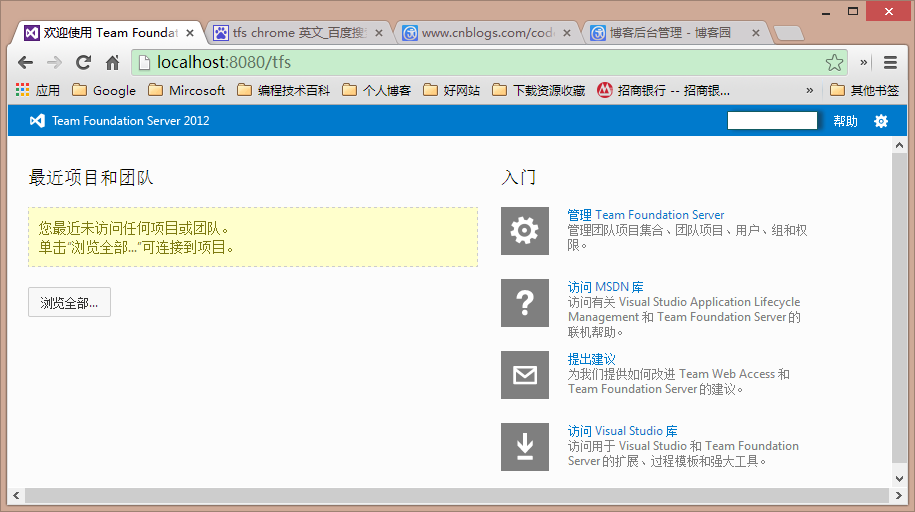915x512 pixels.
Task: Click the vertical scrollbar up arrow
Action: pyautogui.click(x=899, y=145)
